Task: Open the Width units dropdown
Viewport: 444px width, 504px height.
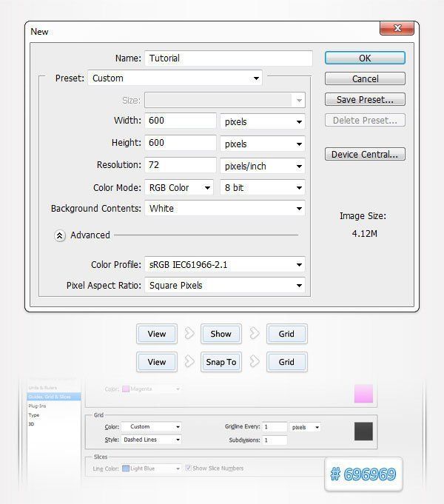Action: point(263,122)
